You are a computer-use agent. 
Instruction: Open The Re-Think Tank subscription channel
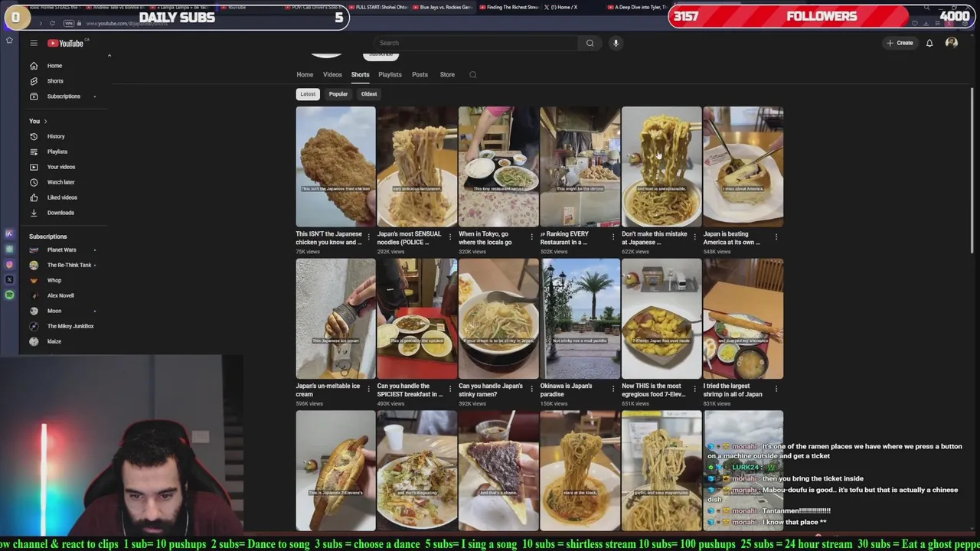(x=69, y=265)
